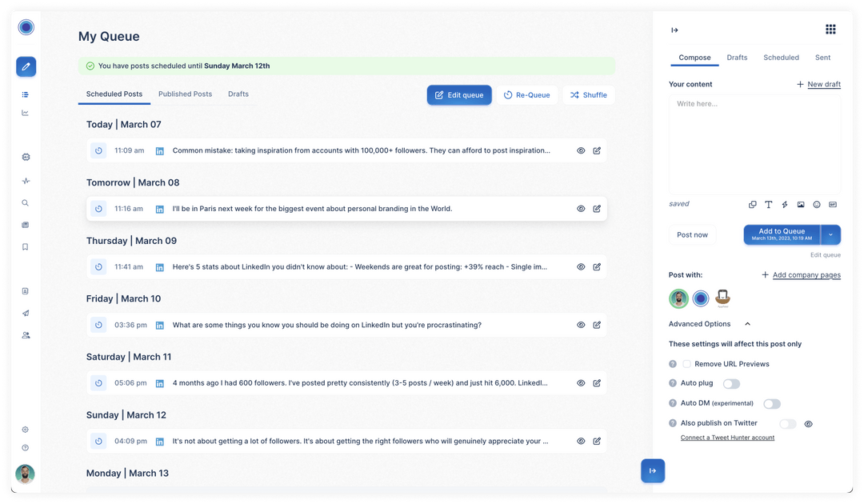Open the Drafts tab in the right panel
The height and width of the screenshot is (504, 864).
737,57
